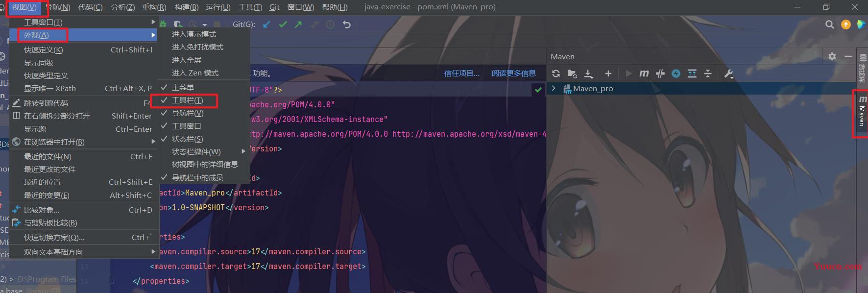Click generate sources and update folders icon

click(572, 73)
